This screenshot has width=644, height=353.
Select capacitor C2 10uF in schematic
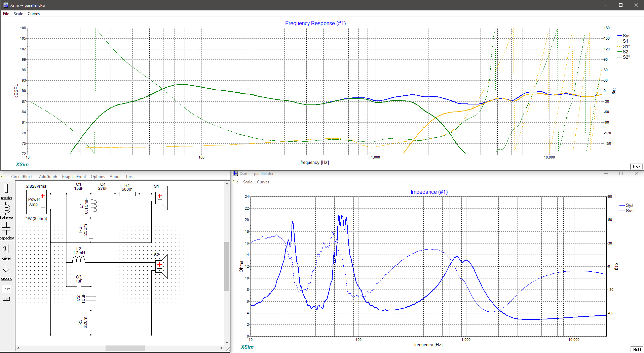click(91, 298)
